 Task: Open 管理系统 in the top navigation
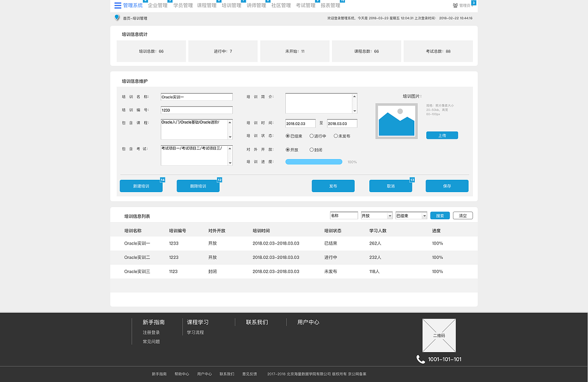pos(133,6)
